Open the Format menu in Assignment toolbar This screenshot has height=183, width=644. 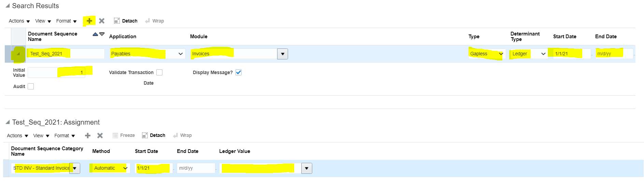(x=65, y=136)
